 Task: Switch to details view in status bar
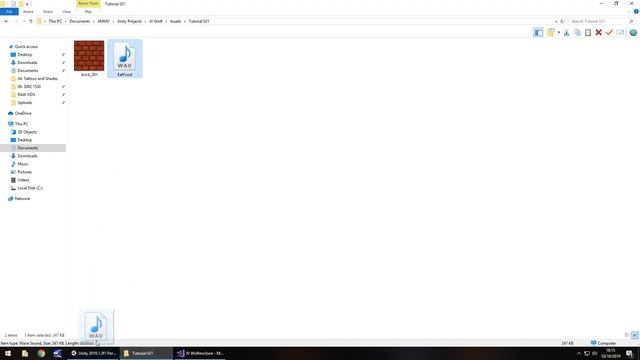[x=627, y=335]
